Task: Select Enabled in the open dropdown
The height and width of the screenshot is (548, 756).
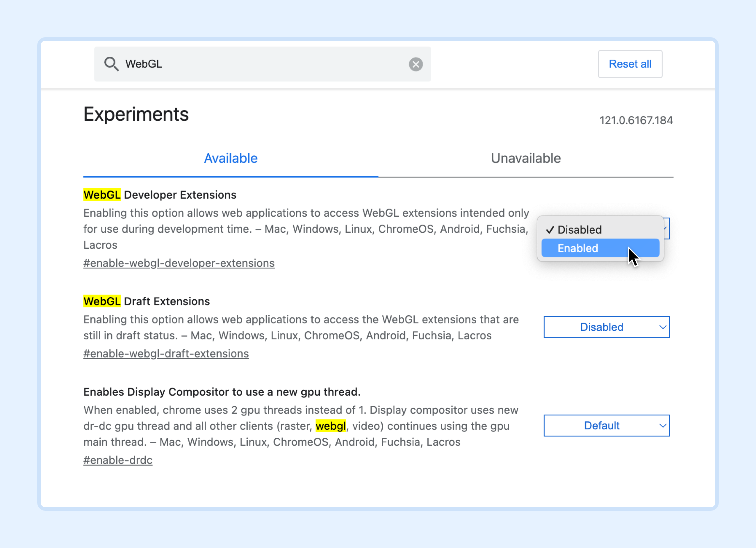Action: (x=600, y=248)
